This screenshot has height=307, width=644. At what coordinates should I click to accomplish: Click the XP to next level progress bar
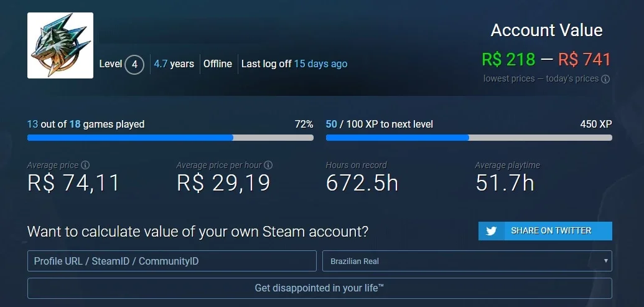(x=469, y=138)
